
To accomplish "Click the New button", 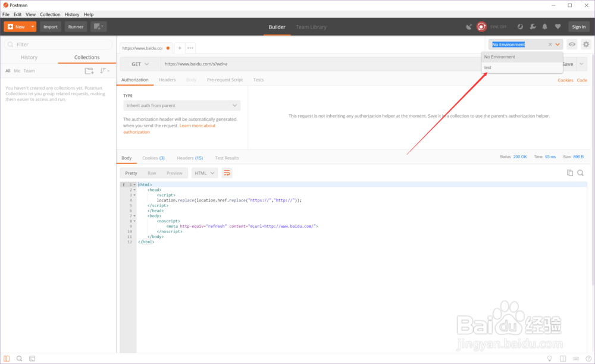I will pos(16,27).
